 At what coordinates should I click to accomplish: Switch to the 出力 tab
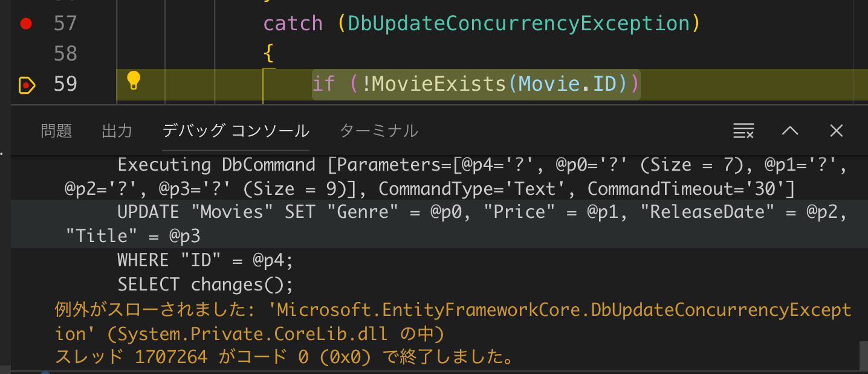coord(117,131)
